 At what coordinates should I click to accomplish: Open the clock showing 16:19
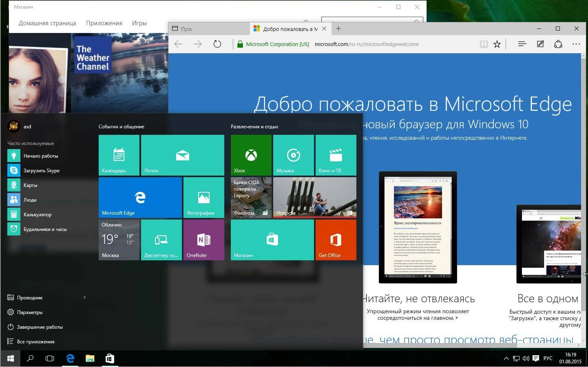(x=570, y=358)
